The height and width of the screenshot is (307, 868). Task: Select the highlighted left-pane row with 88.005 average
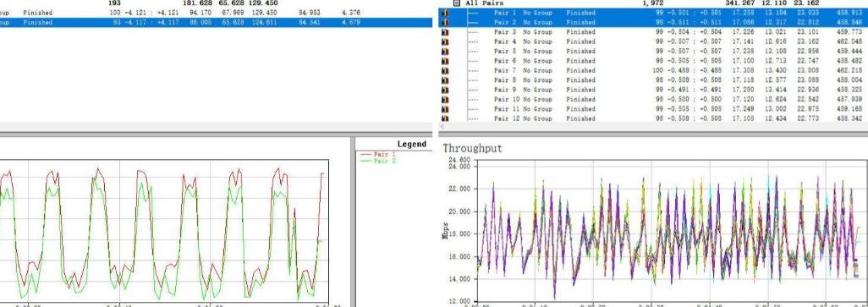(x=216, y=23)
